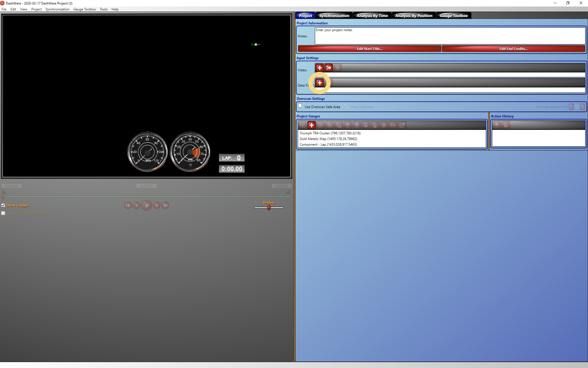Image resolution: width=588 pixels, height=368 pixels.
Task: Click the Edit End Credits button
Action: [513, 49]
